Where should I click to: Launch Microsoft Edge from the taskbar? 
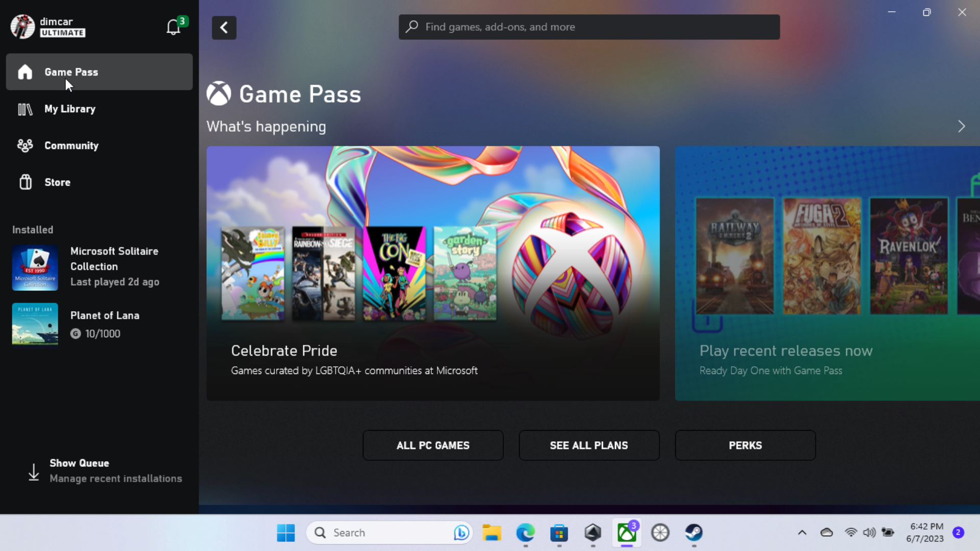(x=525, y=533)
